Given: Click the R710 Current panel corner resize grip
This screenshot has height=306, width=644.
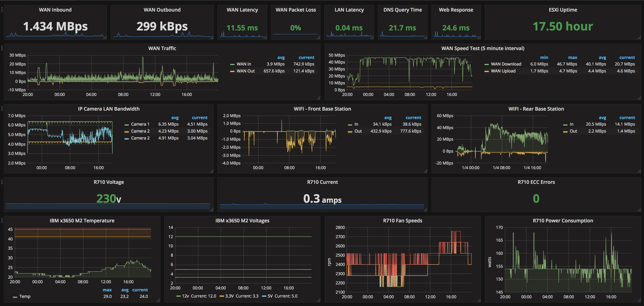Looking at the screenshot, I should pos(426,210).
